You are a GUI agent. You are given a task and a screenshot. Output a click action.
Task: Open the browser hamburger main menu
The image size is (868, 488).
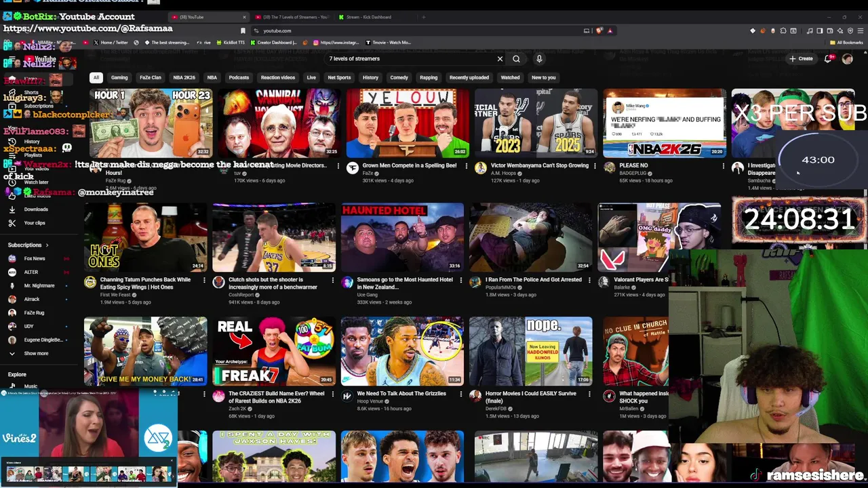click(x=861, y=30)
